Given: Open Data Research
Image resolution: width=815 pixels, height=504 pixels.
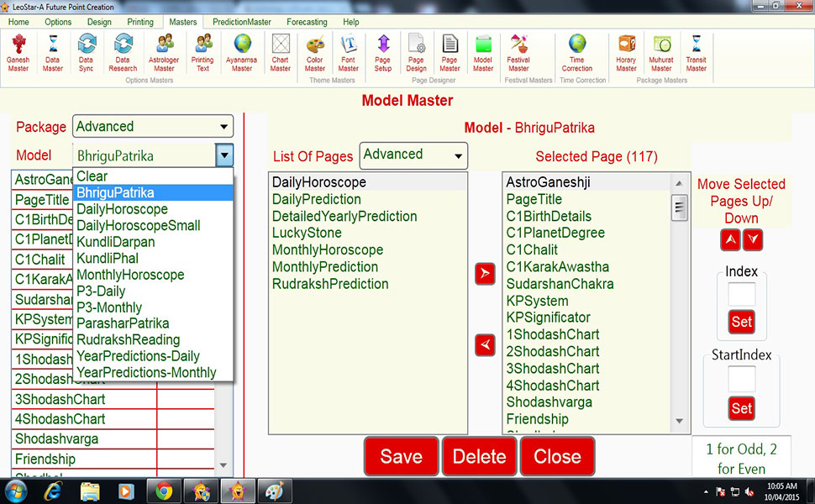Looking at the screenshot, I should tap(123, 53).
